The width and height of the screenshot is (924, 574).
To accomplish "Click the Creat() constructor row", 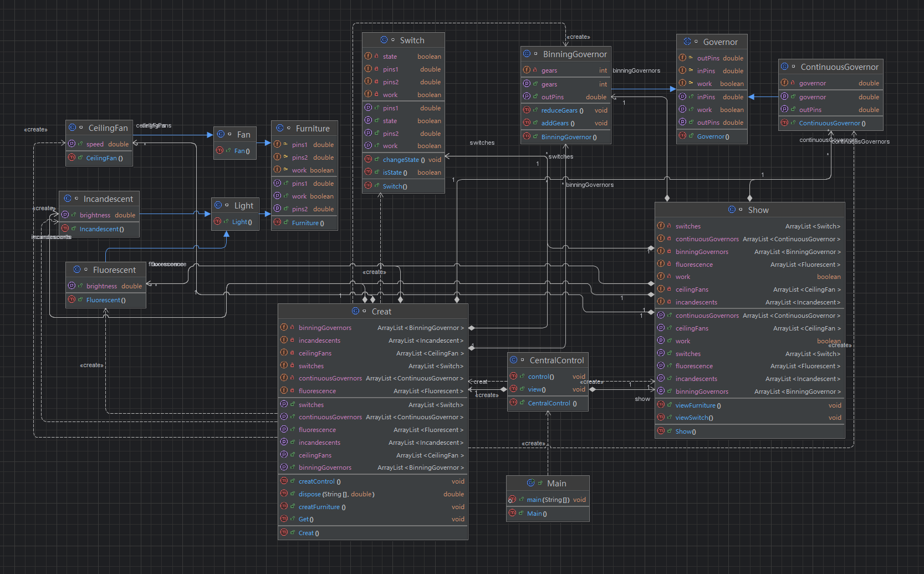I will [x=373, y=533].
